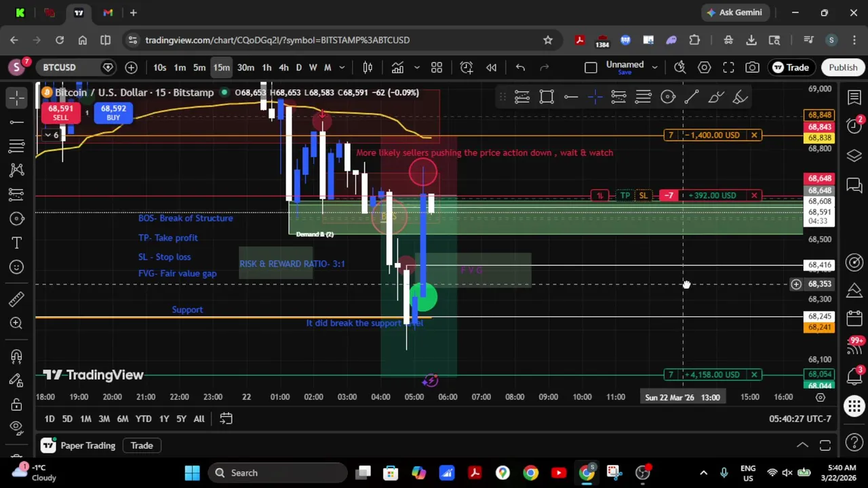Image resolution: width=868 pixels, height=488 pixels.
Task: Open the Alerts clock icon
Action: pos(854,126)
